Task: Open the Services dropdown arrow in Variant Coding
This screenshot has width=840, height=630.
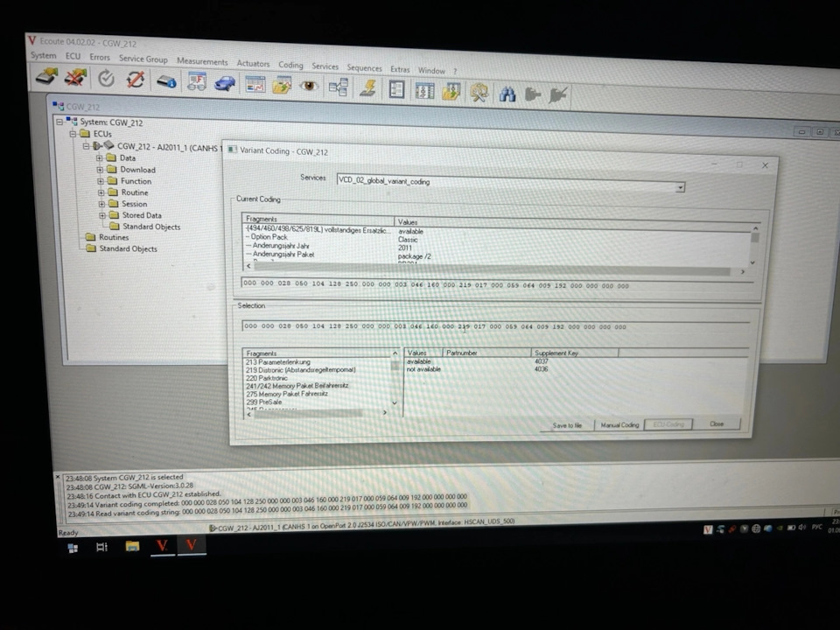Action: (x=680, y=187)
